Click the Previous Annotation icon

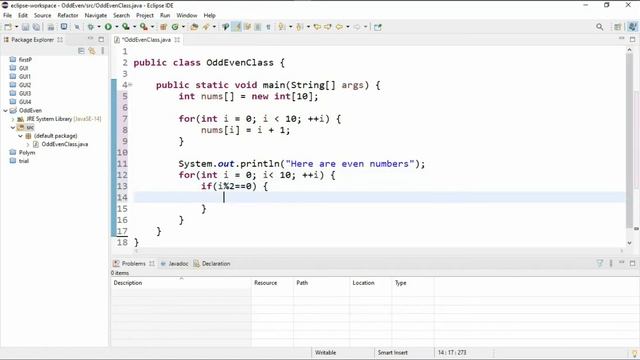coord(300,27)
